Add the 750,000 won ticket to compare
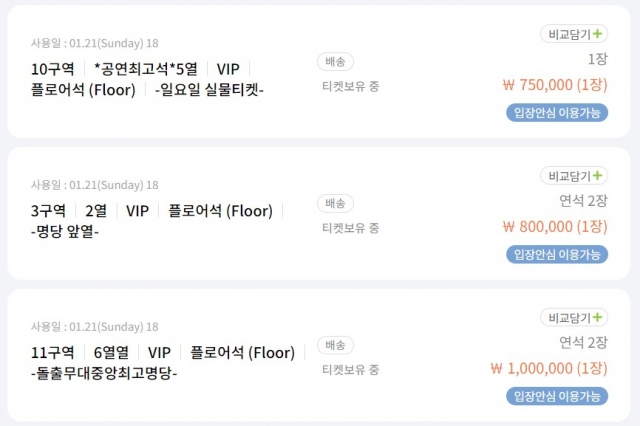640x426 pixels. [x=574, y=34]
